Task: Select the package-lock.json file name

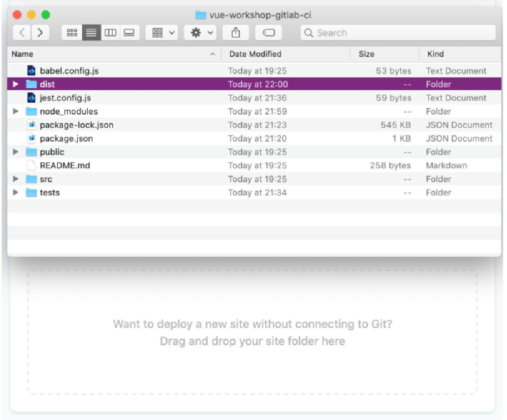Action: point(77,125)
